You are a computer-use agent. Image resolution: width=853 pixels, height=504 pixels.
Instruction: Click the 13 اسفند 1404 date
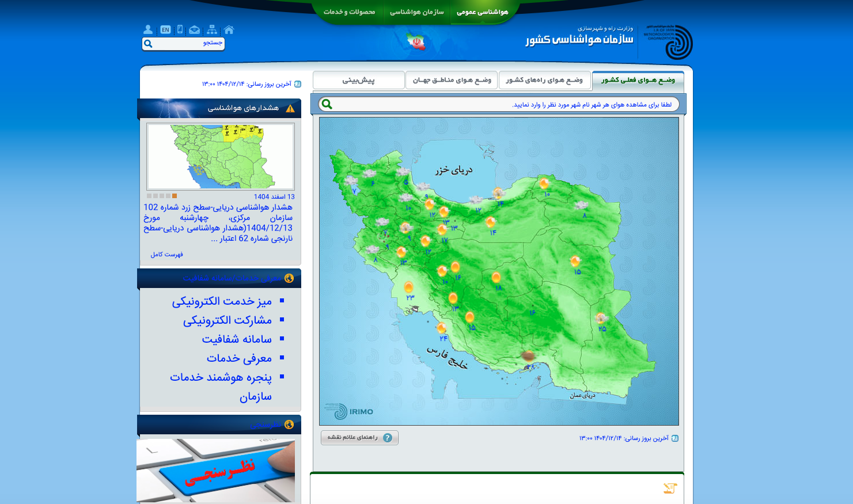[274, 197]
